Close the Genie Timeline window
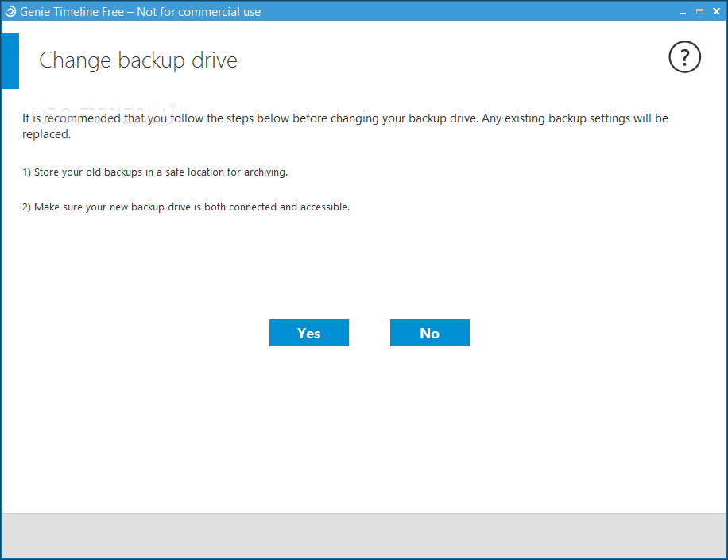Image resolution: width=728 pixels, height=560 pixels. (x=716, y=12)
